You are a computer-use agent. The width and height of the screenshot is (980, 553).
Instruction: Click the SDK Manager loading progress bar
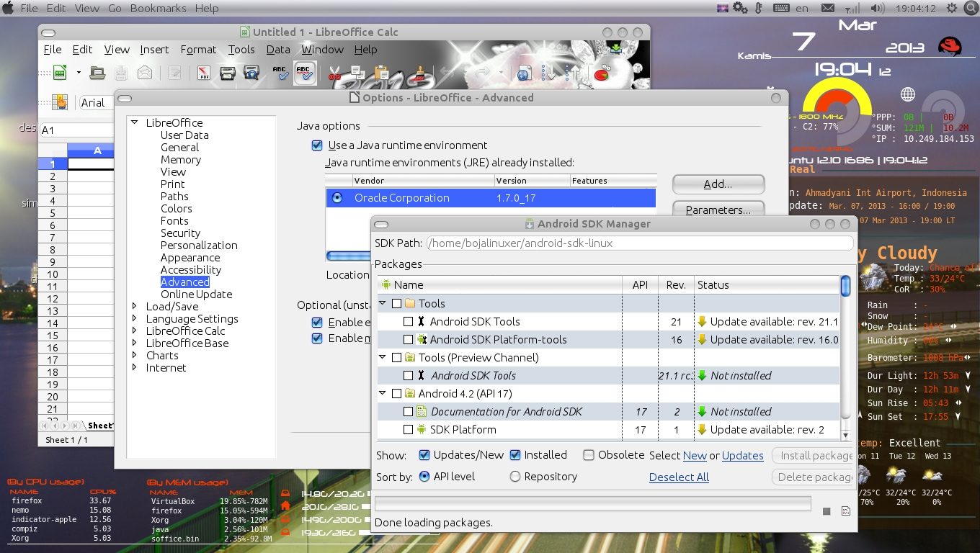pos(592,503)
